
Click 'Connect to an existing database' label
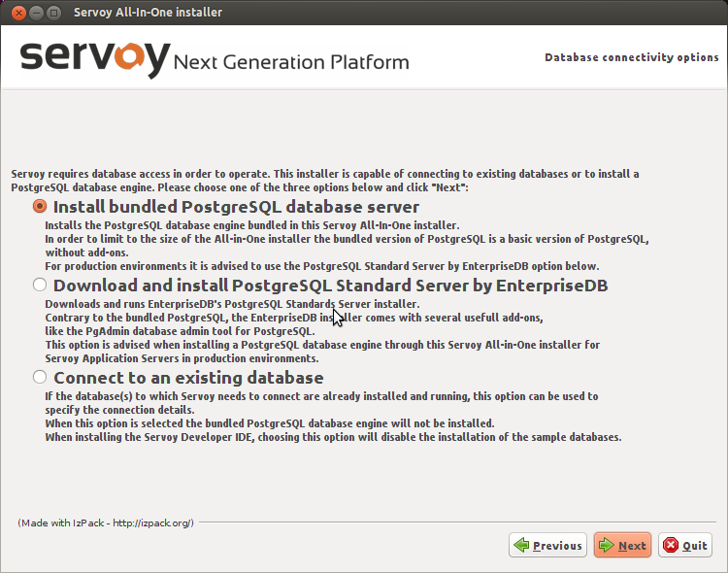(x=188, y=378)
